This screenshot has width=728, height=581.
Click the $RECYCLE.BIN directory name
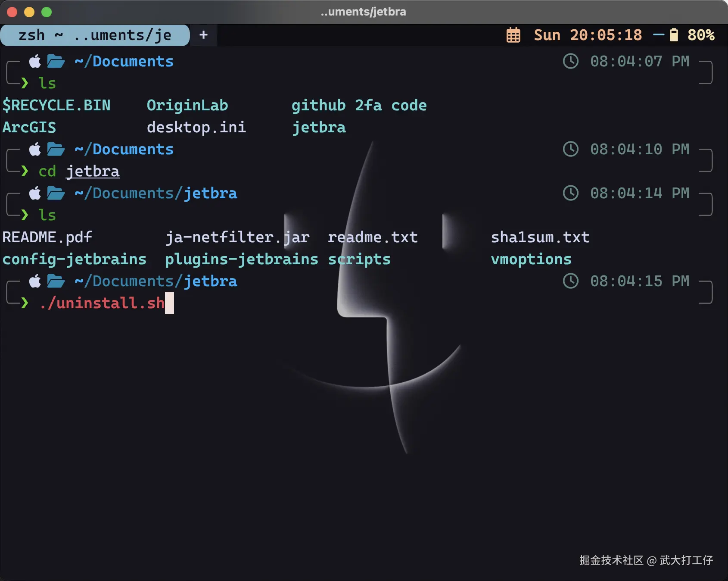tap(56, 105)
